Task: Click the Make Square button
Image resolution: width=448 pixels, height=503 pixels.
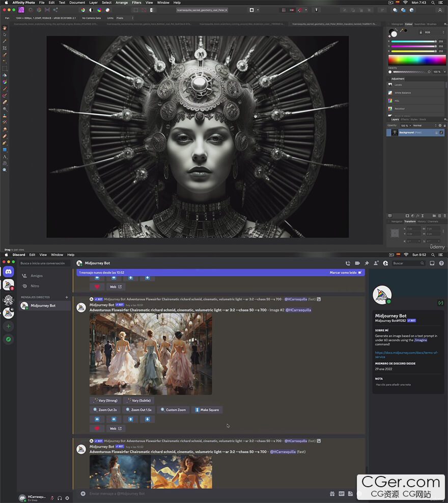Action: click(207, 410)
